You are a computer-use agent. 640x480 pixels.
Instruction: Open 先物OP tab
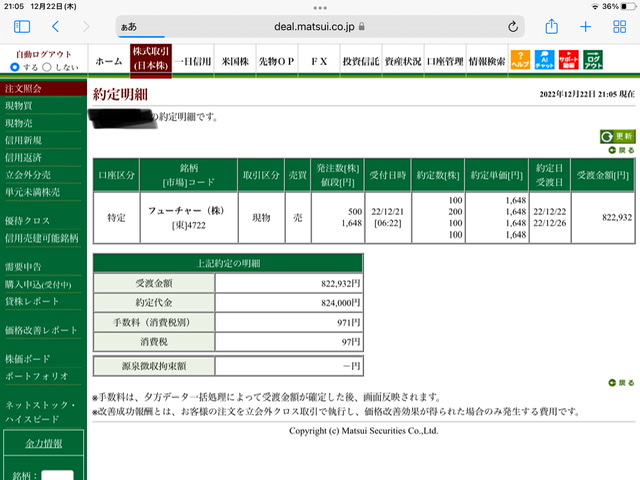[277, 61]
